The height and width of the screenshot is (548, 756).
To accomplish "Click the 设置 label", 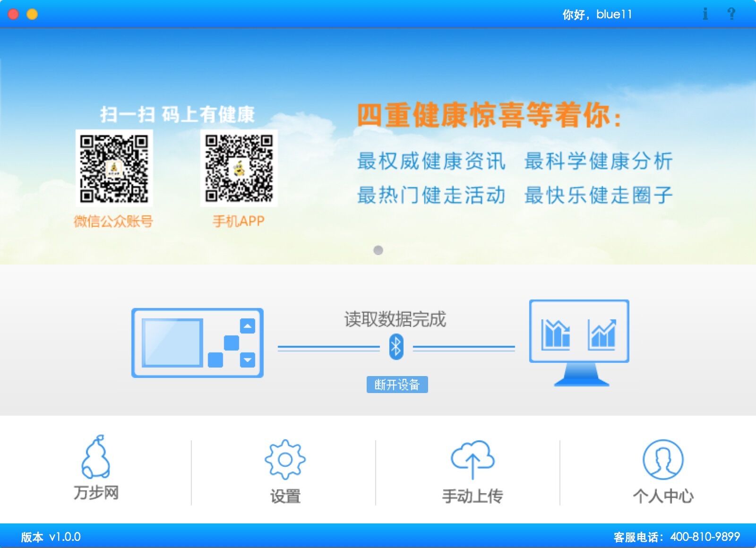I will [285, 496].
